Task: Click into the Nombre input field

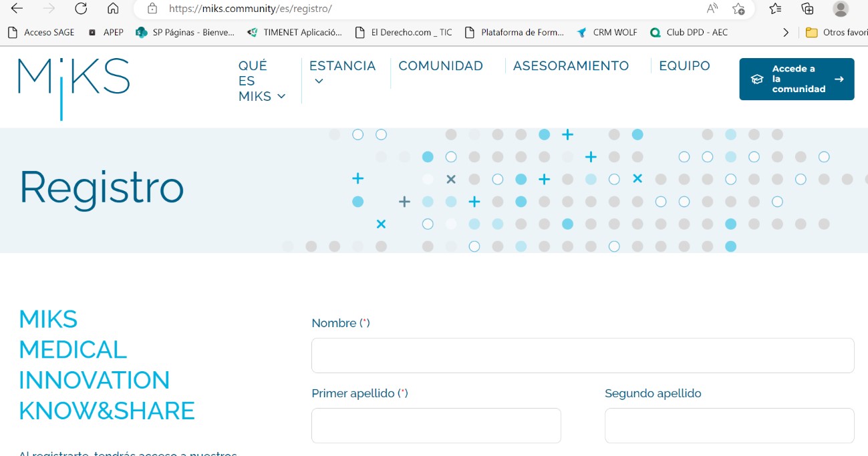Action: click(x=582, y=355)
